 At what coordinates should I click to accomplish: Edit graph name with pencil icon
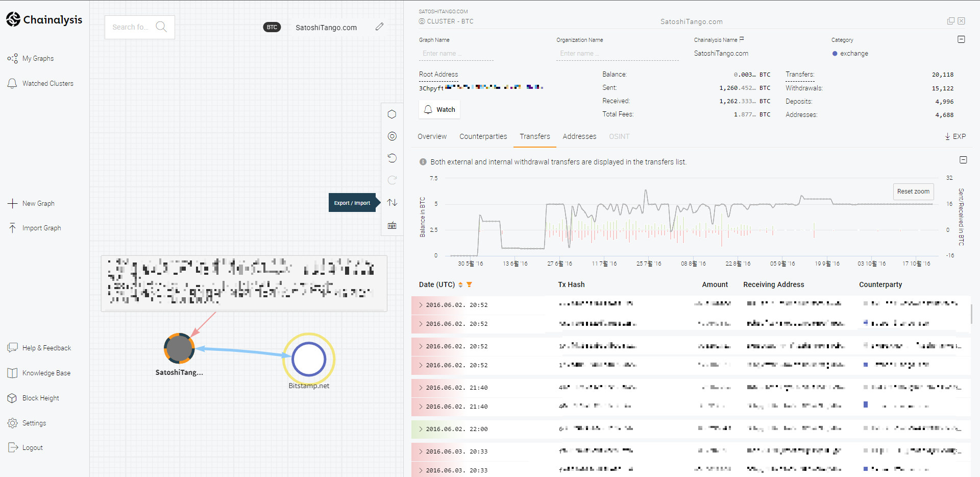click(x=379, y=27)
